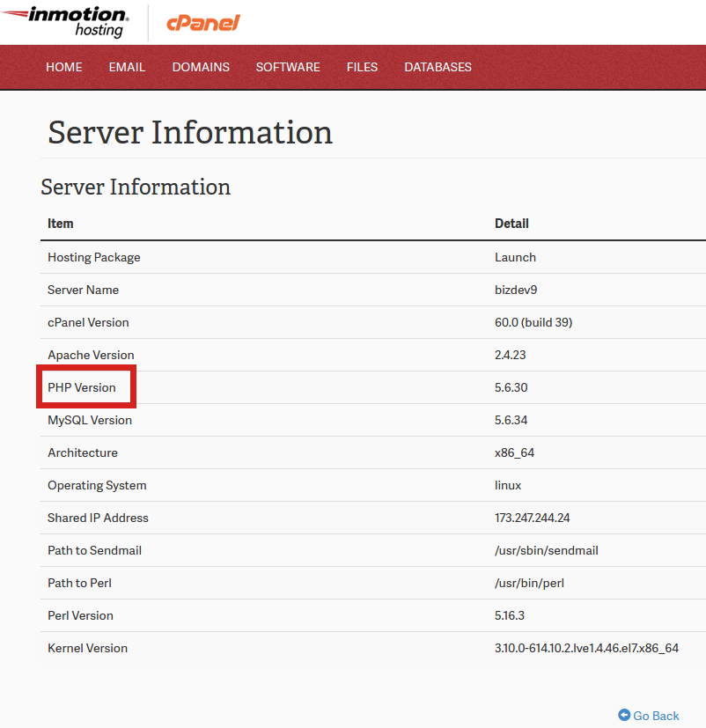Click the Kernel Version value

pos(586,648)
